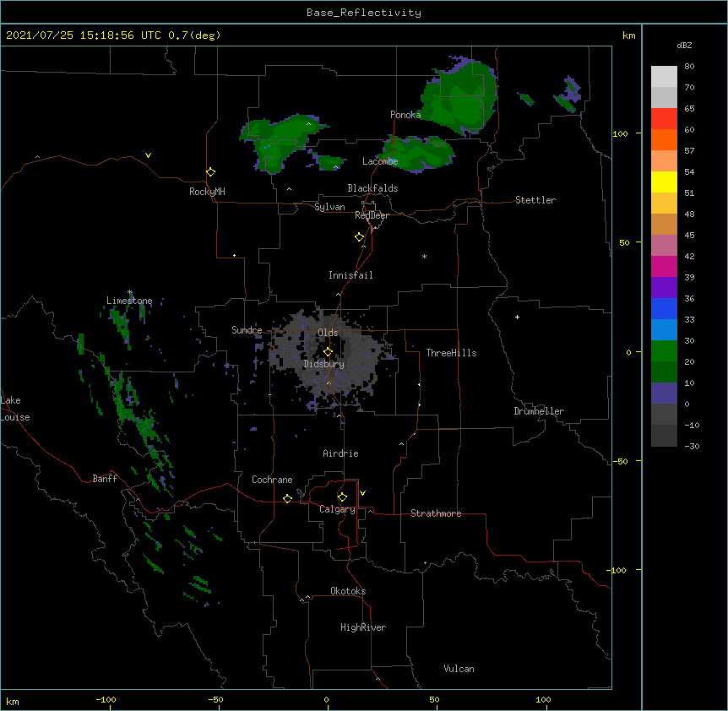The image size is (728, 711).
Task: Click the RockyMH label
Action: click(x=207, y=192)
